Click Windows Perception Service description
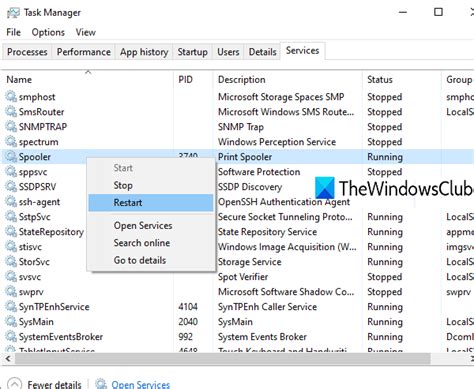The height and width of the screenshot is (389, 474). coord(277,142)
